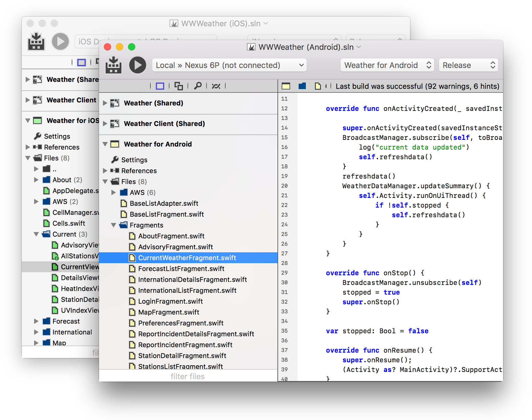This screenshot has height=420, width=532.
Task: Open the Release configuration selector
Action: 468,65
